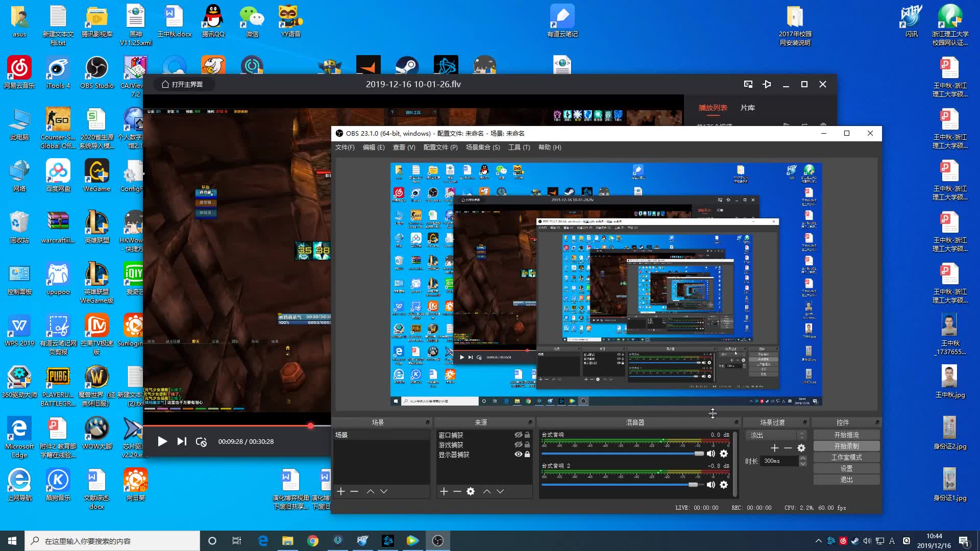980x551 pixels.
Task: Skip to next video in player
Action: point(182,441)
